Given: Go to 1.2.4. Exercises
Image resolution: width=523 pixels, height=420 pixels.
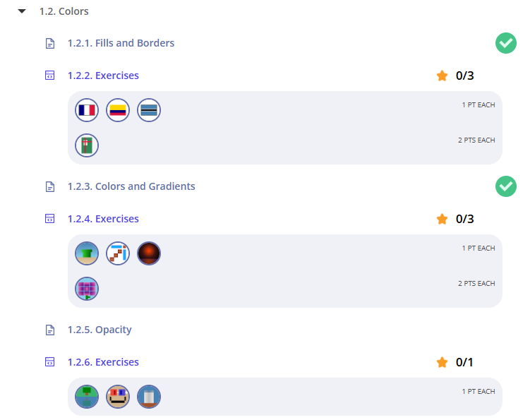Looking at the screenshot, I should pyautogui.click(x=103, y=219).
